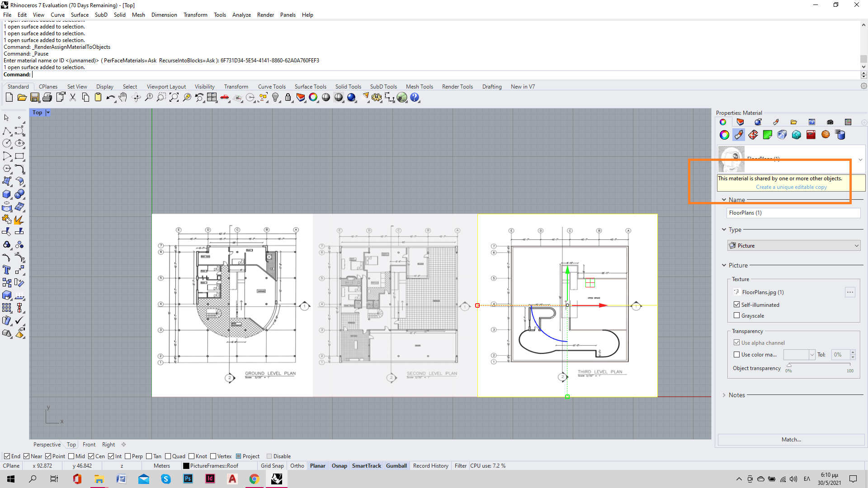Open the Analyze menu
Image resolution: width=868 pixels, height=488 pixels.
pyautogui.click(x=241, y=15)
